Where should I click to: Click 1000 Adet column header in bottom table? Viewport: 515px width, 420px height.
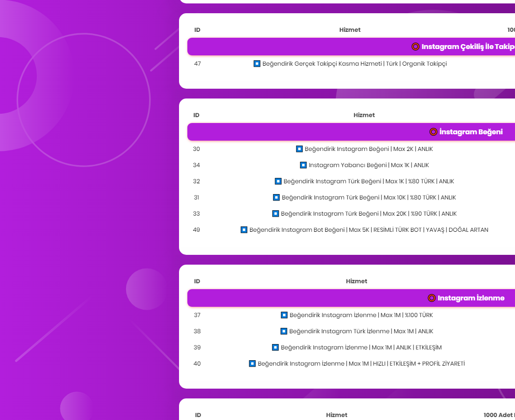pyautogui.click(x=499, y=415)
